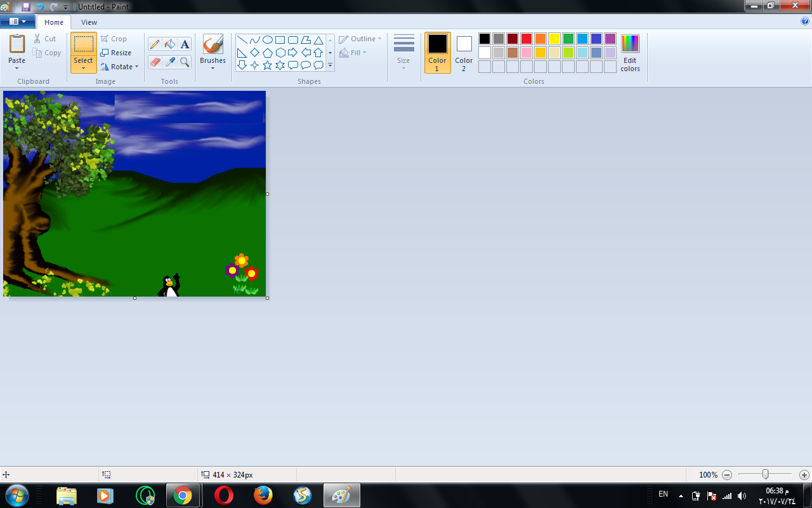Choose the Line shape
This screenshot has width=812, height=508.
pos(242,40)
